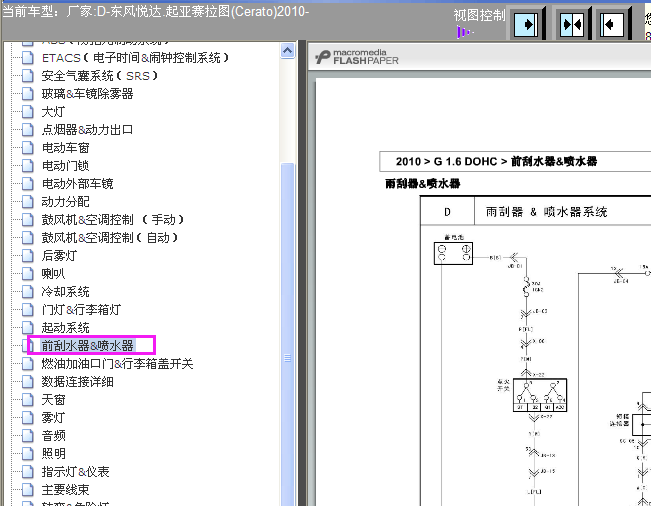
Task: Open 指示灯&仪表 diagram
Action: (75, 472)
